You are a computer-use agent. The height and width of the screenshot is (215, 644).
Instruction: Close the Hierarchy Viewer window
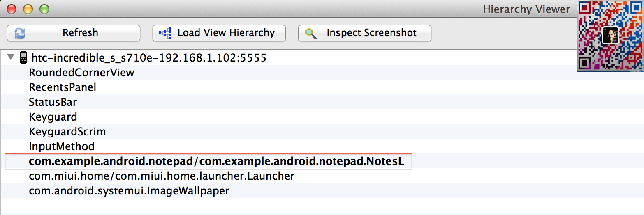coord(12,9)
